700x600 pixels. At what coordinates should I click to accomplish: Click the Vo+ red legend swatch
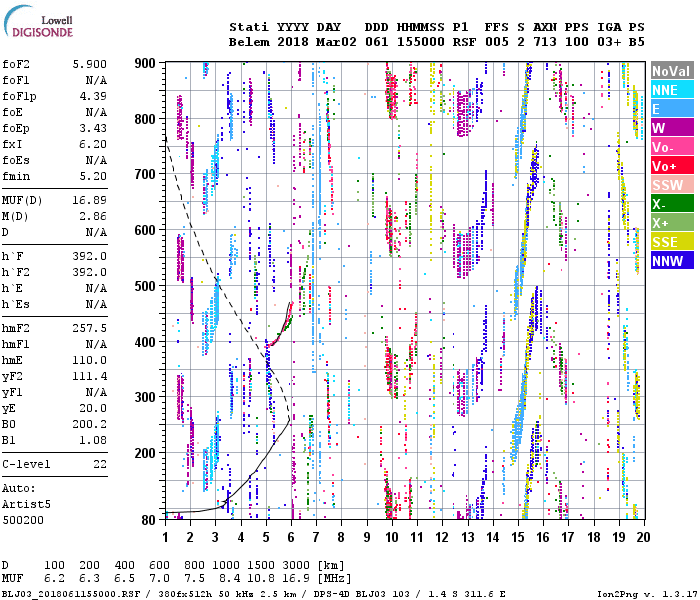[x=672, y=166]
